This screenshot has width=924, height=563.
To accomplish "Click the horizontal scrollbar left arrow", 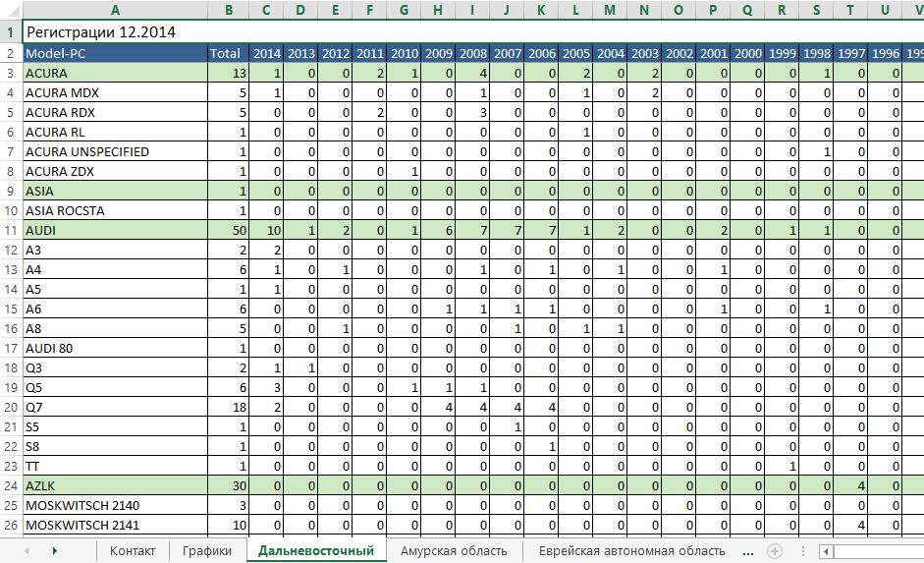I will (x=826, y=552).
